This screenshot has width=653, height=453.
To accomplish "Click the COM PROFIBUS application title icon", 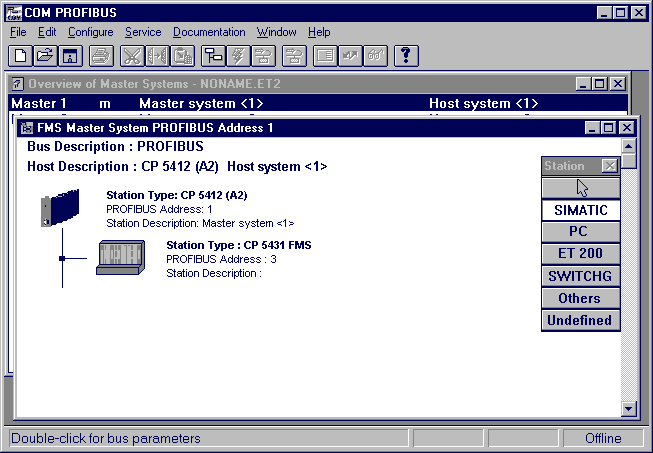I will (13, 12).
